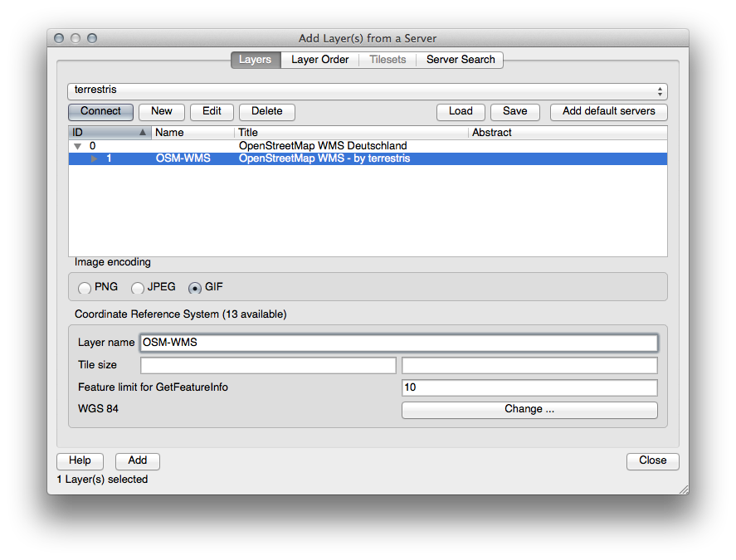The height and width of the screenshot is (560, 736).
Task: Create a New server connection
Action: (x=162, y=111)
